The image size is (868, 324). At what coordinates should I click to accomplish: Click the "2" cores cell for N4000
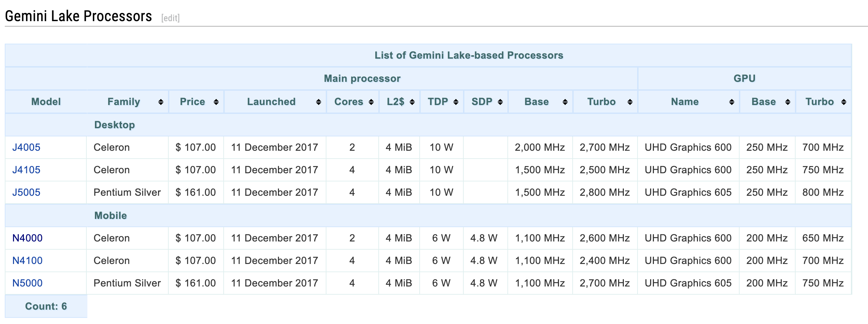352,238
